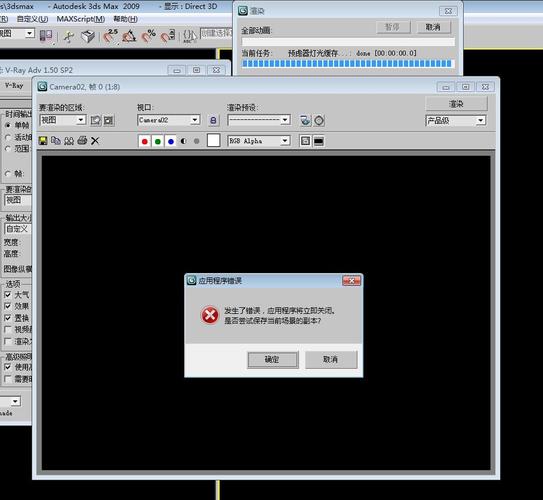Toggle the viewport lock icon

click(213, 120)
